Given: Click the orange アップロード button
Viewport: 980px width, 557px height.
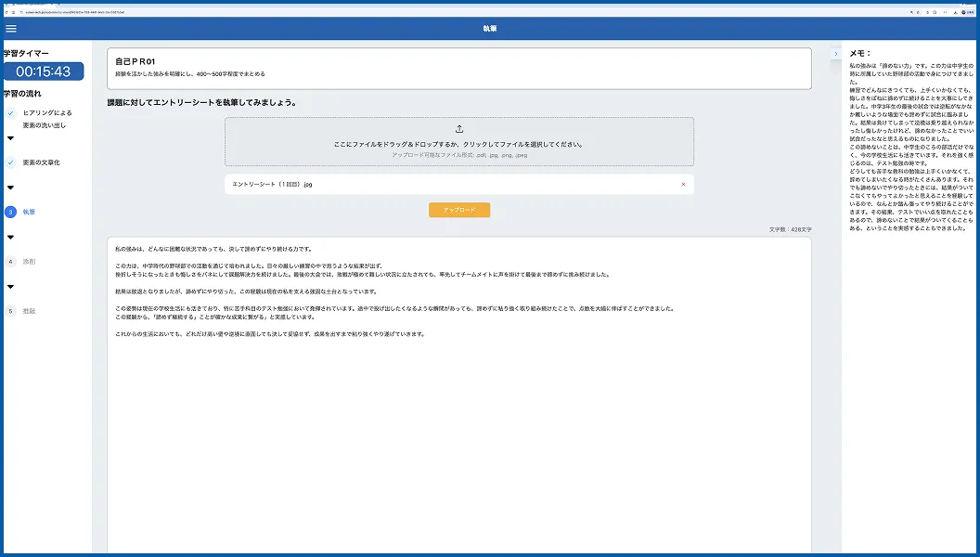Looking at the screenshot, I should pyautogui.click(x=459, y=210).
